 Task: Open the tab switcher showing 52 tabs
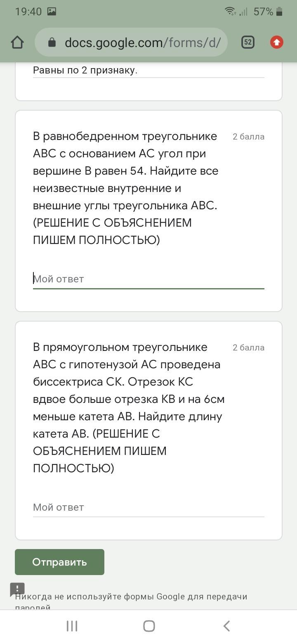[x=247, y=42]
